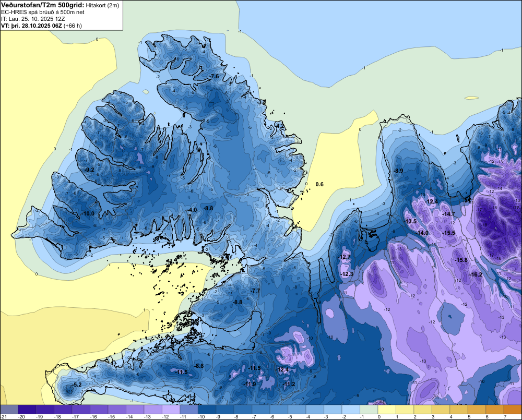Viewport: 522px width, 420px height.
Task: Pick the pale green swatch from -1 to 0
Action: click(x=369, y=409)
